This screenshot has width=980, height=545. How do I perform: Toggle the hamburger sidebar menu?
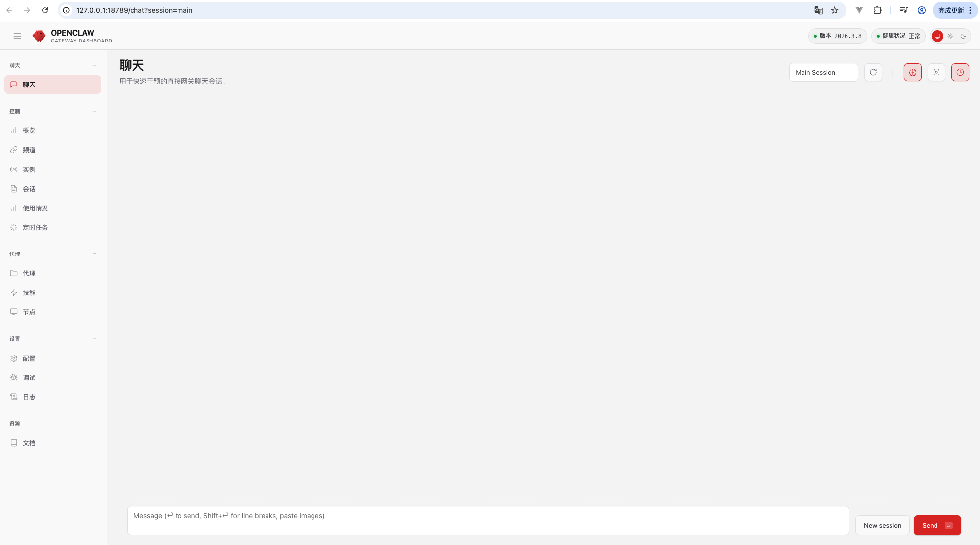17,36
